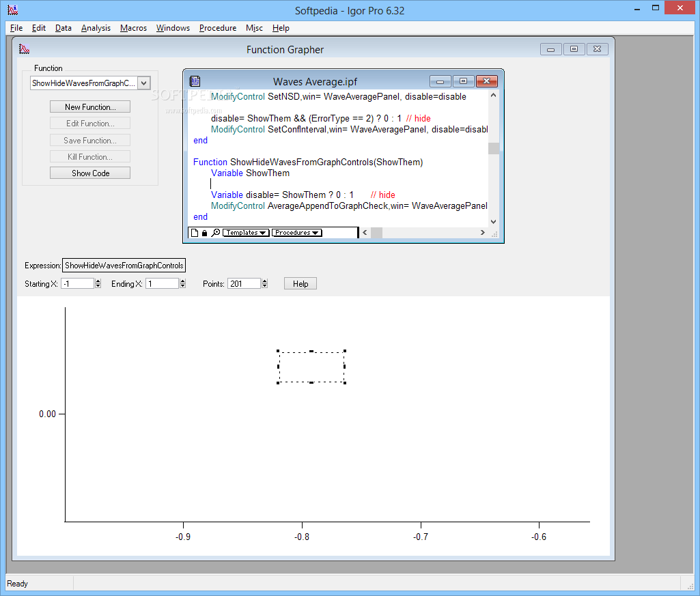Open the File menu
The image size is (700, 596).
[x=16, y=28]
